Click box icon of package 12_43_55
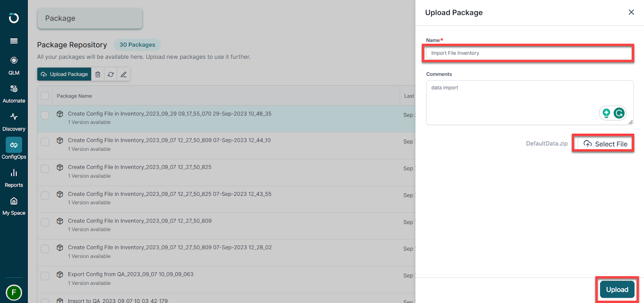 tap(60, 194)
